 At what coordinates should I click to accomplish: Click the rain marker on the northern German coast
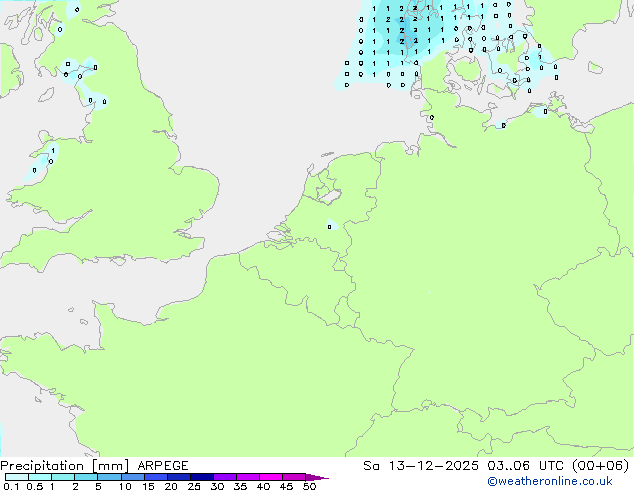pos(431,118)
